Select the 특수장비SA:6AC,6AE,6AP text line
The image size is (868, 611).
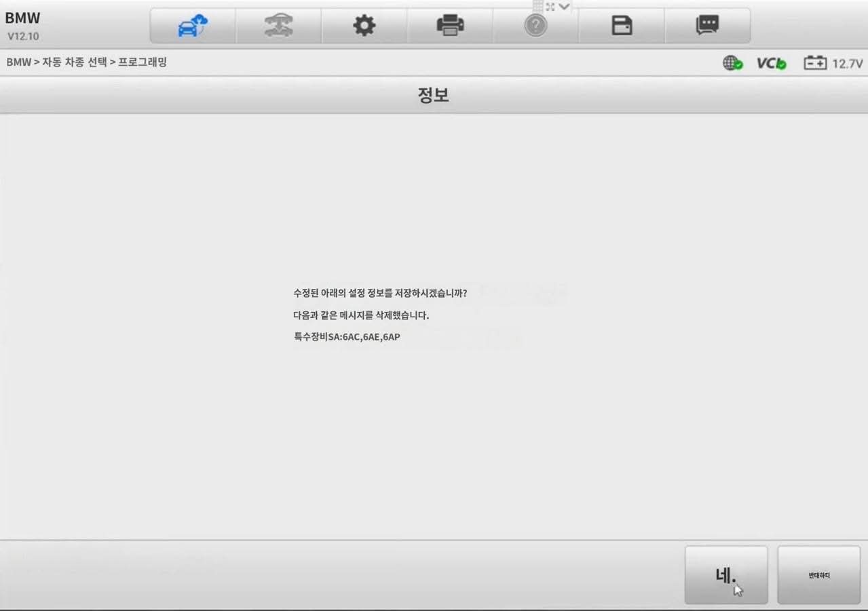point(347,336)
